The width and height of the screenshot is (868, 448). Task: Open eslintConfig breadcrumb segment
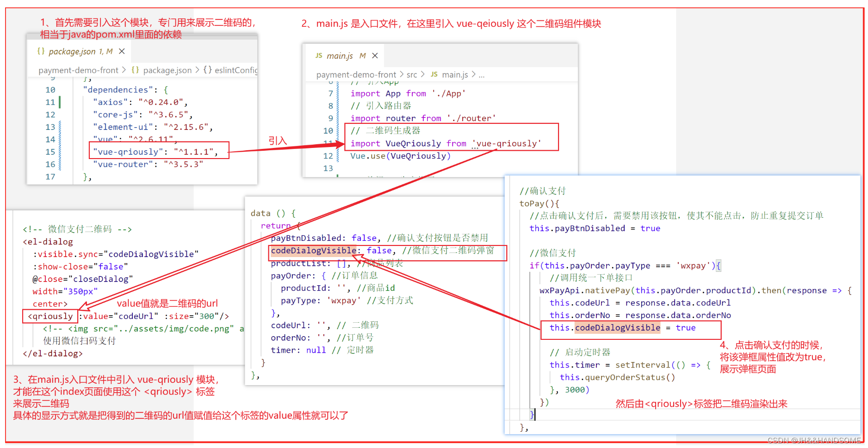236,70
